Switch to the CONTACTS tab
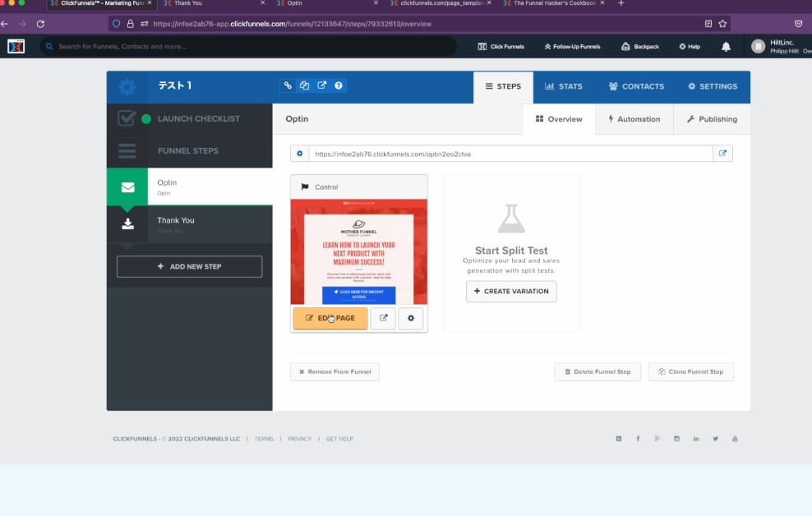The width and height of the screenshot is (812, 516). 636,86
